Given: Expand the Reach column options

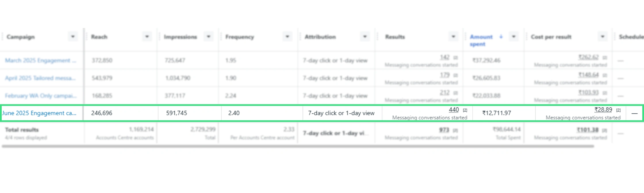Looking at the screenshot, I should click(x=147, y=37).
